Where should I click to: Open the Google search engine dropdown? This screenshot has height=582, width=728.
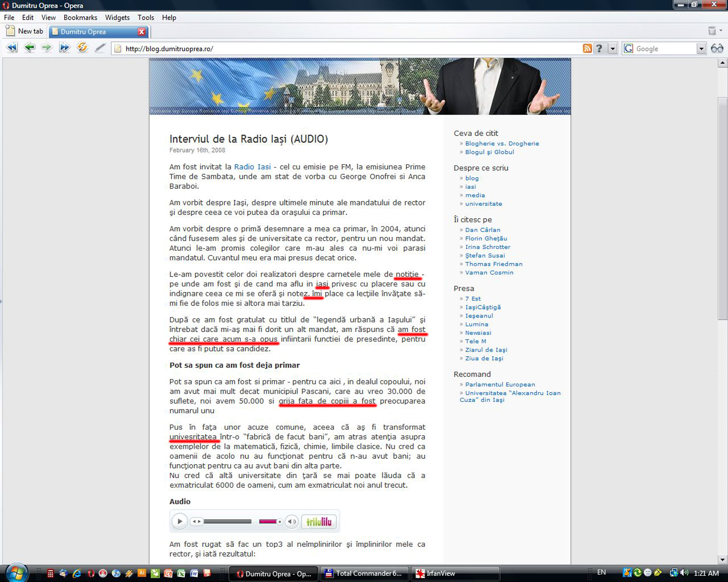pyautogui.click(x=701, y=48)
